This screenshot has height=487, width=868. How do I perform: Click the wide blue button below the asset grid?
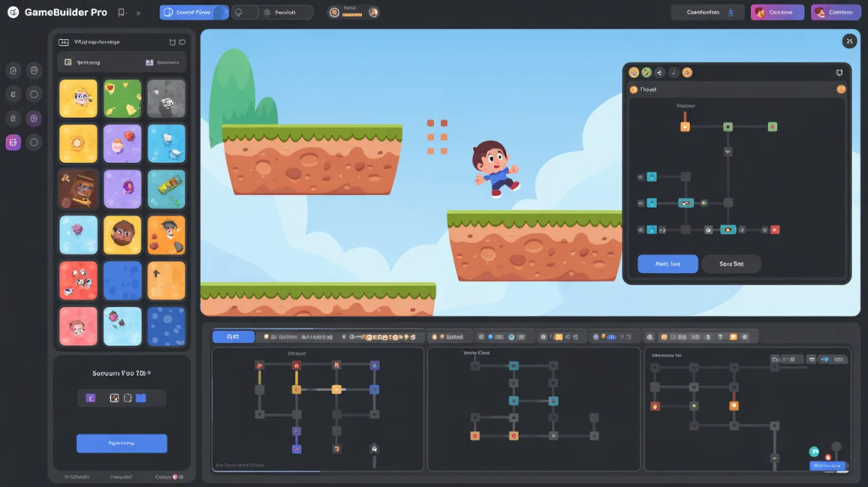pyautogui.click(x=121, y=443)
